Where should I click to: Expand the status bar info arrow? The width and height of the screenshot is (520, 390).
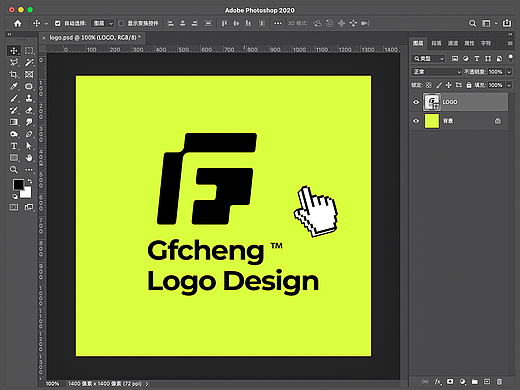tap(147, 384)
